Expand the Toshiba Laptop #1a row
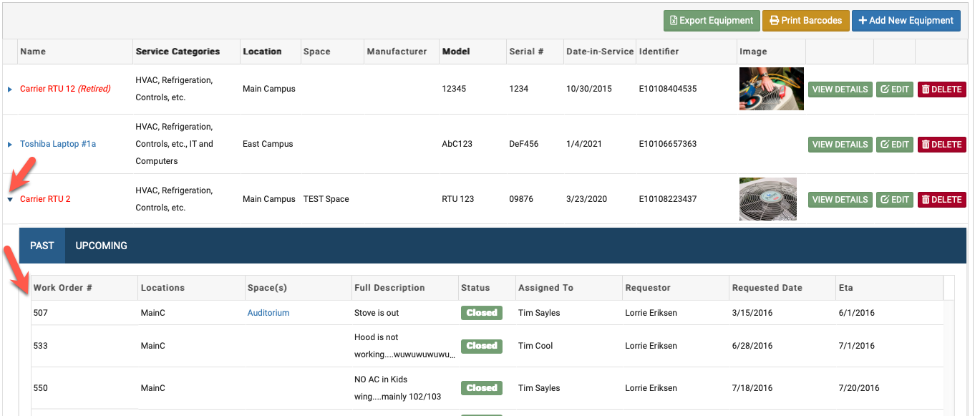The height and width of the screenshot is (416, 980). [10, 145]
